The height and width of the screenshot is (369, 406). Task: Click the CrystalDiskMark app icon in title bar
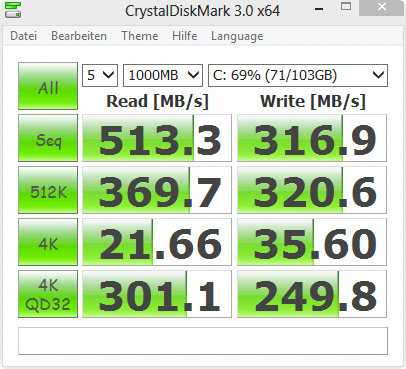click(x=13, y=9)
